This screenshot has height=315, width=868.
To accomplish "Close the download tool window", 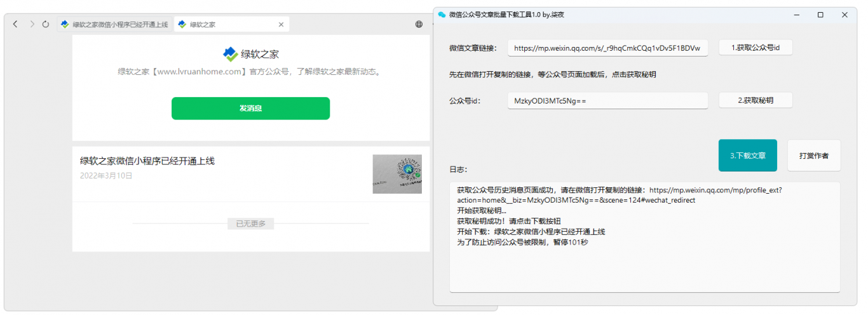I will click(844, 14).
